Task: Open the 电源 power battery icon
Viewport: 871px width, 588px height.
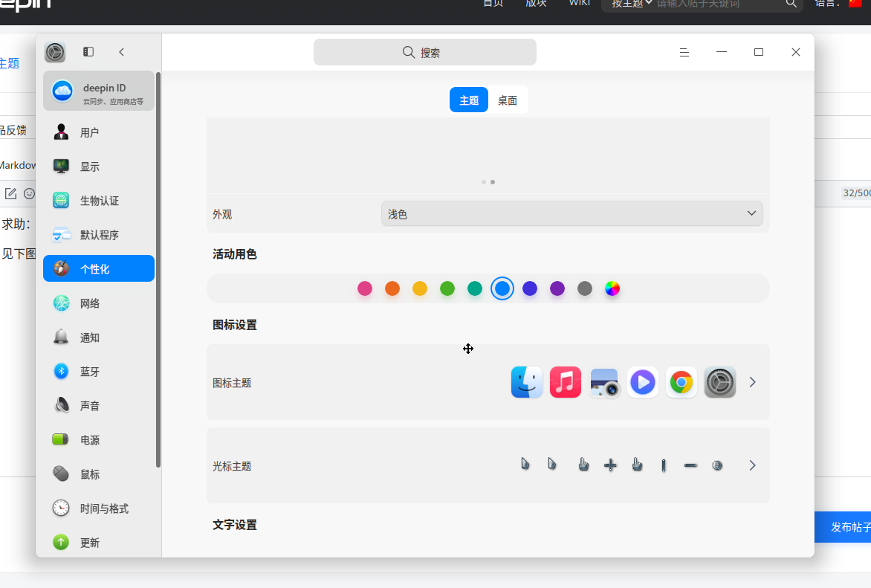Action: pos(61,439)
